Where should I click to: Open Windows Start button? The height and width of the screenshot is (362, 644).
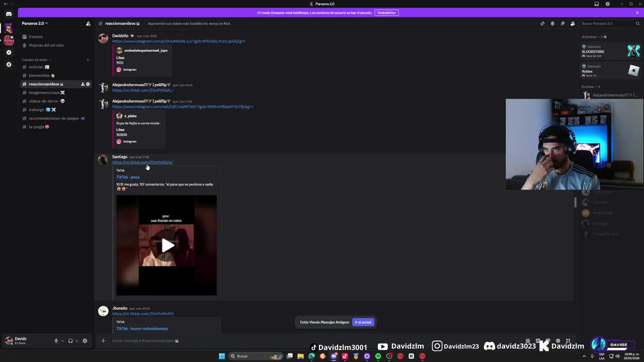click(222, 356)
